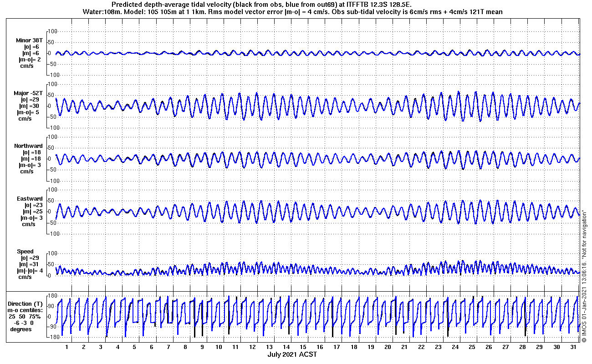Click date tick '23' on the x-axis
592x364 pixels.
pyautogui.click(x=438, y=347)
